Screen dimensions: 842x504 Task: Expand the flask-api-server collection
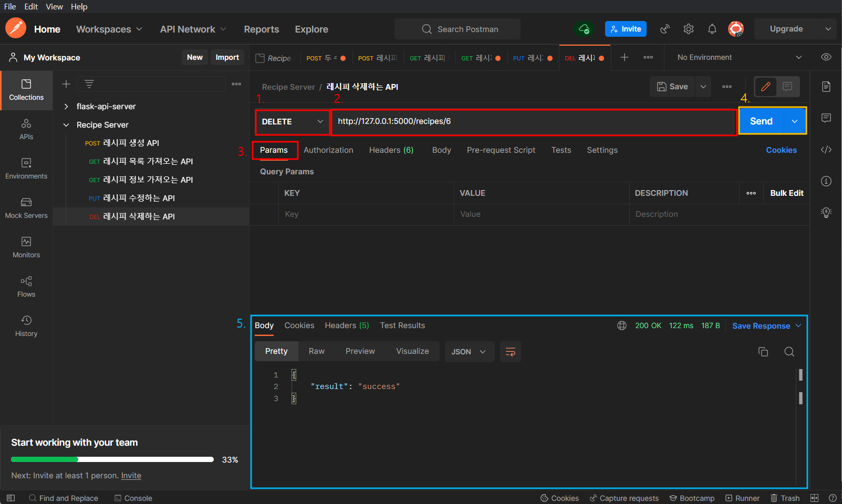[x=66, y=107]
